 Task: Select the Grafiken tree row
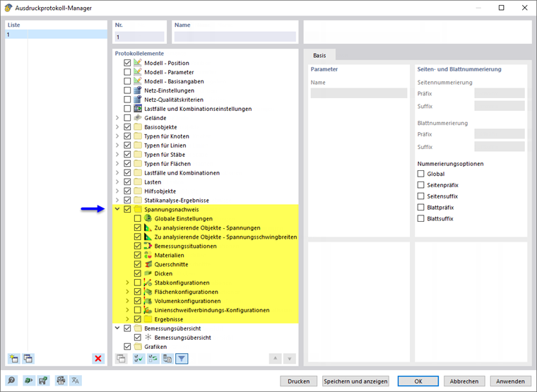coord(206,347)
